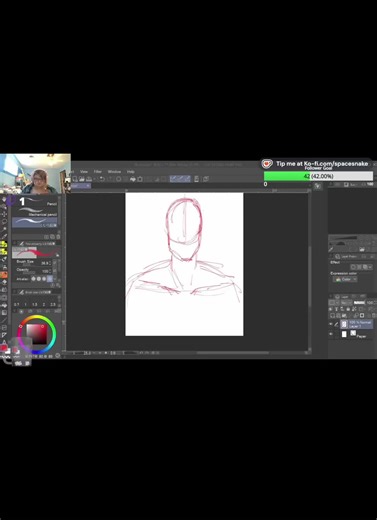
Task: Open the View menu
Action: 84,172
